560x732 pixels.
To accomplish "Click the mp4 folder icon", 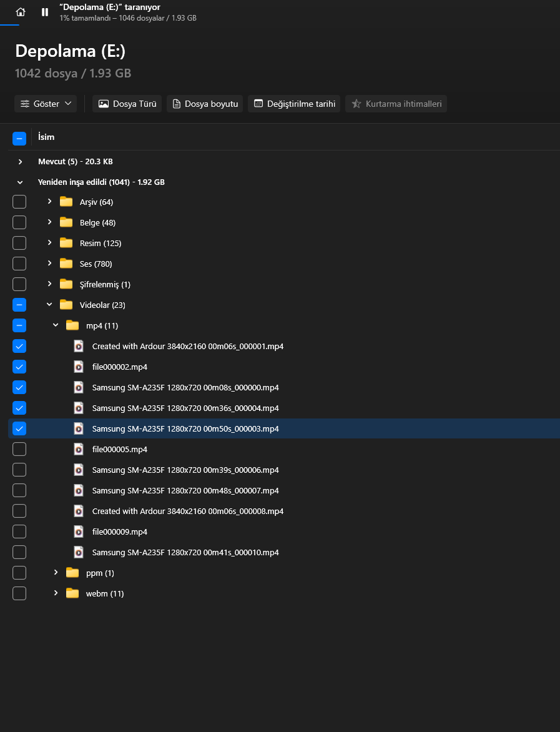I will (72, 325).
